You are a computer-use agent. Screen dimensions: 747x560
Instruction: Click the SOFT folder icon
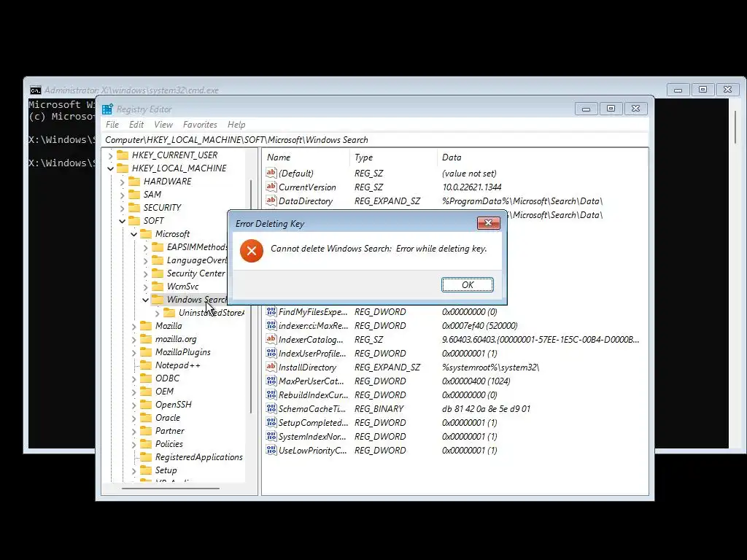coord(134,220)
